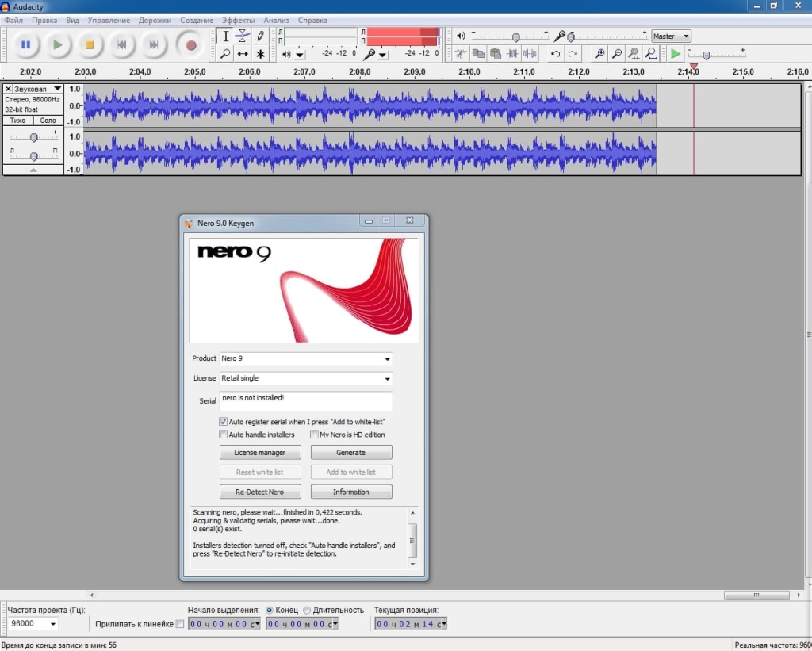The image size is (812, 651).
Task: Click the Trim audio icon
Action: pyautogui.click(x=512, y=53)
